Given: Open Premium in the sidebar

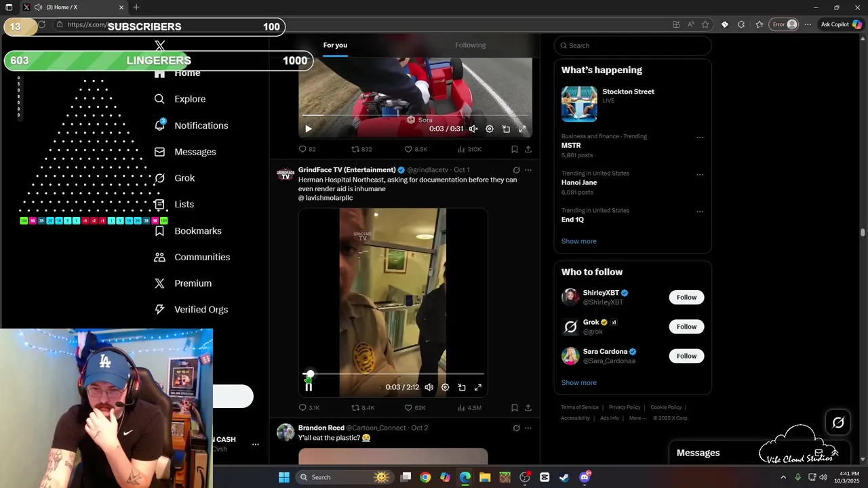Looking at the screenshot, I should pyautogui.click(x=183, y=283).
